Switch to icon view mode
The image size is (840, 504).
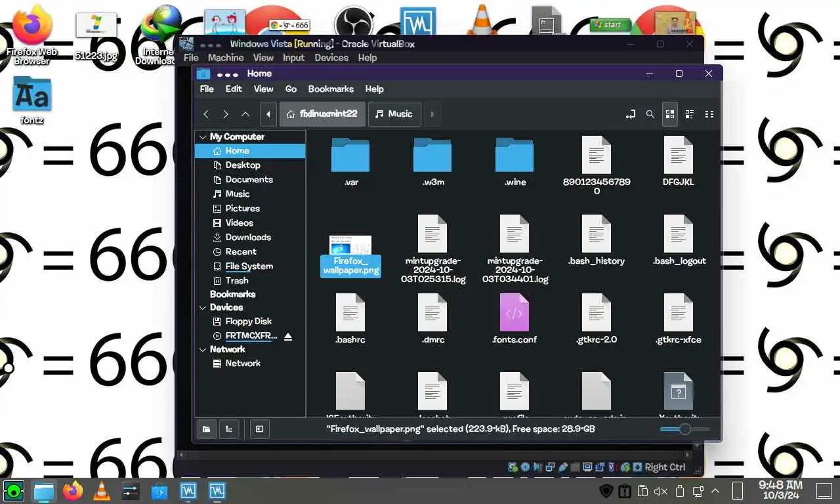coord(670,114)
